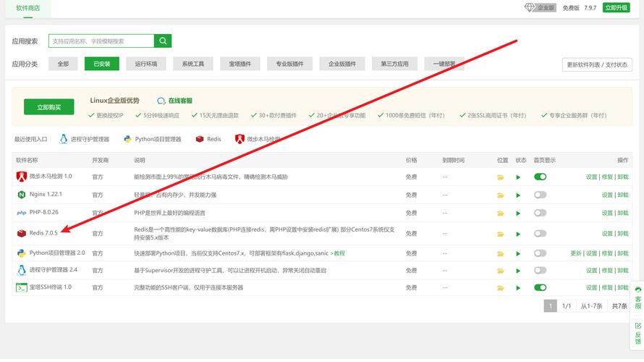644x362 pixels.
Task: Click the status play icon for PHP-8.0.26
Action: pyautogui.click(x=518, y=214)
